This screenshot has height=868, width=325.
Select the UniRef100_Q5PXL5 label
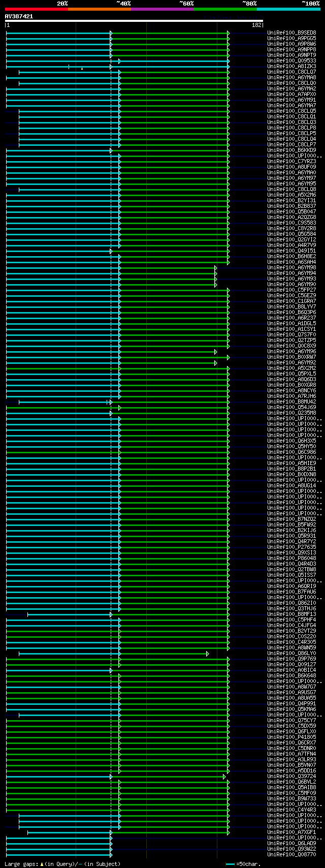pos(291,374)
